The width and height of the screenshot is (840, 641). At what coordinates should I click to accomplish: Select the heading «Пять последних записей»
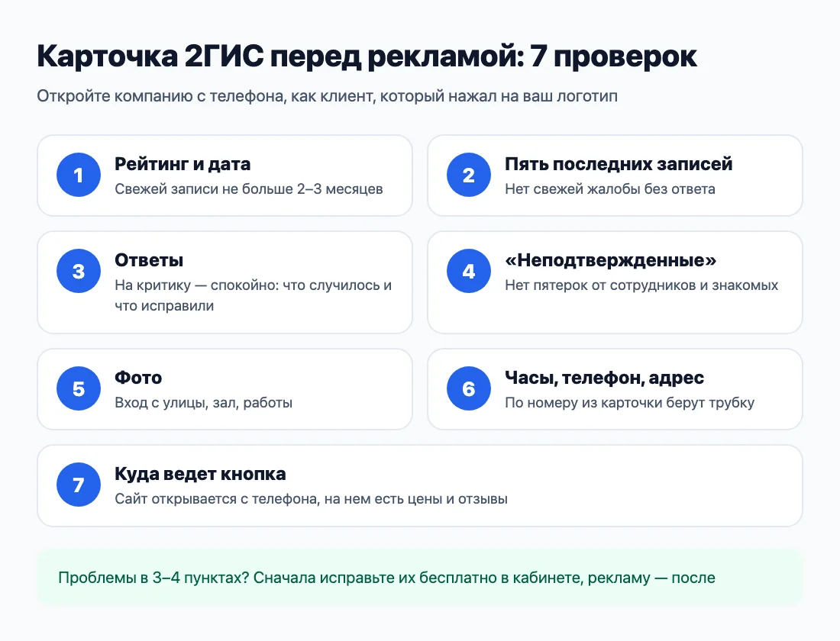pos(619,164)
